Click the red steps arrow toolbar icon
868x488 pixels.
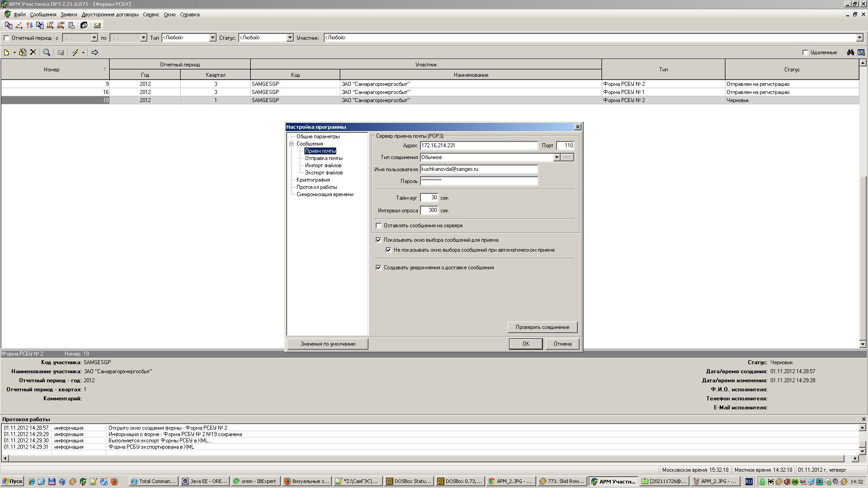(19, 26)
